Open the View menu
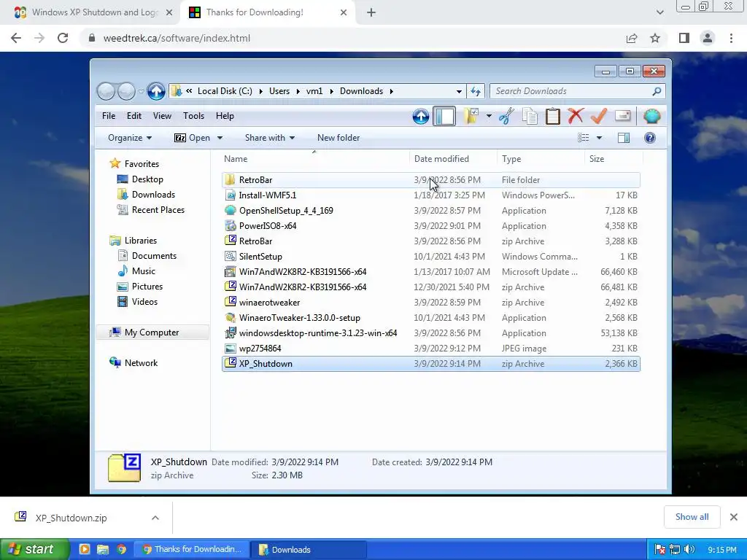 (162, 116)
